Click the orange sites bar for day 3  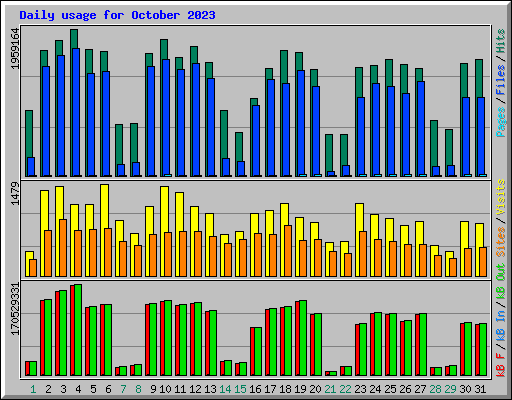click(63, 248)
